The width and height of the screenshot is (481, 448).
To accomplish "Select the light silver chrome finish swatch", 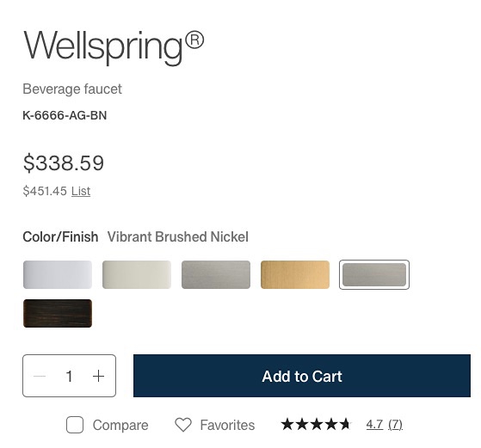I will pos(58,275).
